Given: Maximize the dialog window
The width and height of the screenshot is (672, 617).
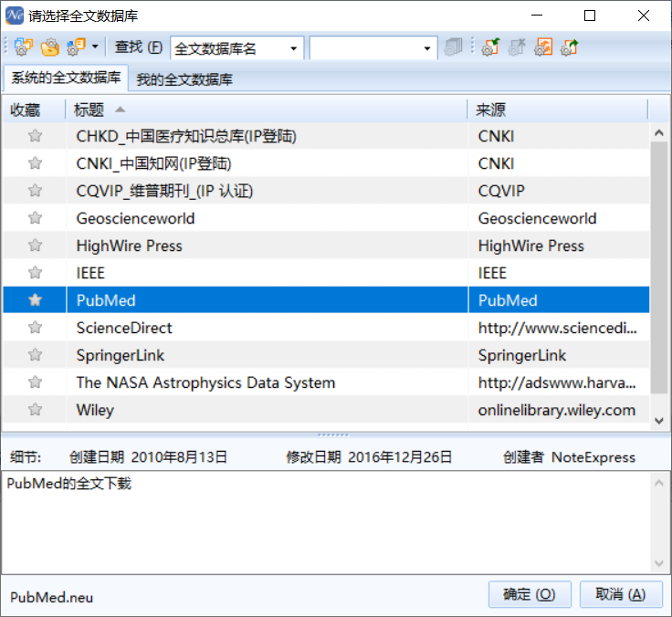Looking at the screenshot, I should (590, 16).
